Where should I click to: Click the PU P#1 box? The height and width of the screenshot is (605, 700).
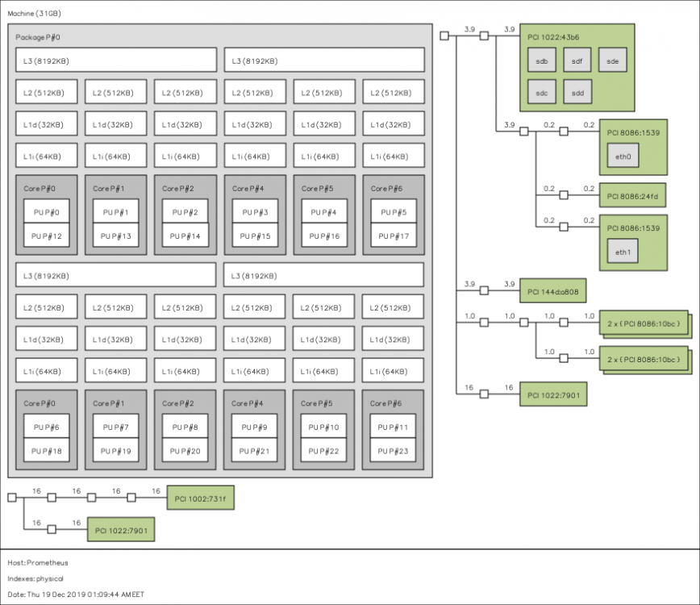point(115,211)
